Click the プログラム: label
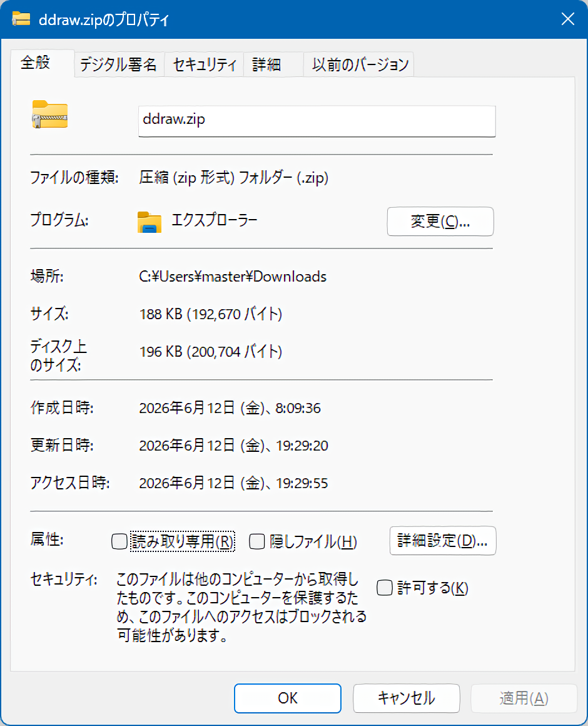 pyautogui.click(x=59, y=220)
